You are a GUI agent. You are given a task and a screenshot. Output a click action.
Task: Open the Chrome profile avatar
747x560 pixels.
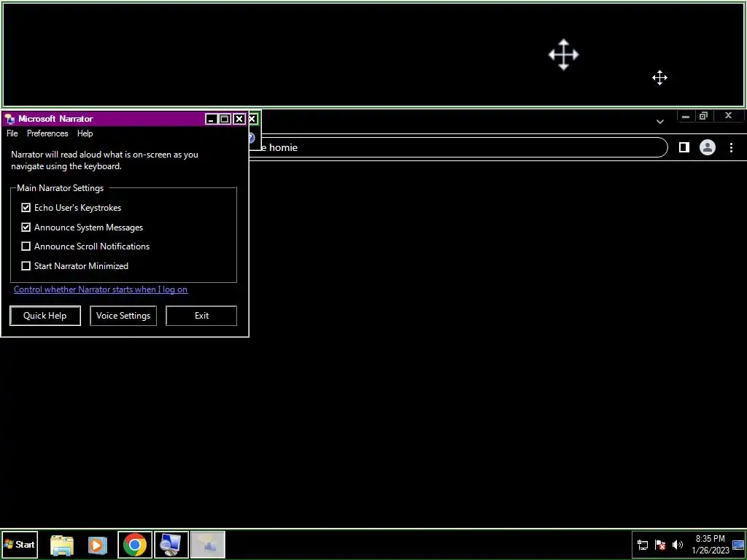tap(708, 147)
